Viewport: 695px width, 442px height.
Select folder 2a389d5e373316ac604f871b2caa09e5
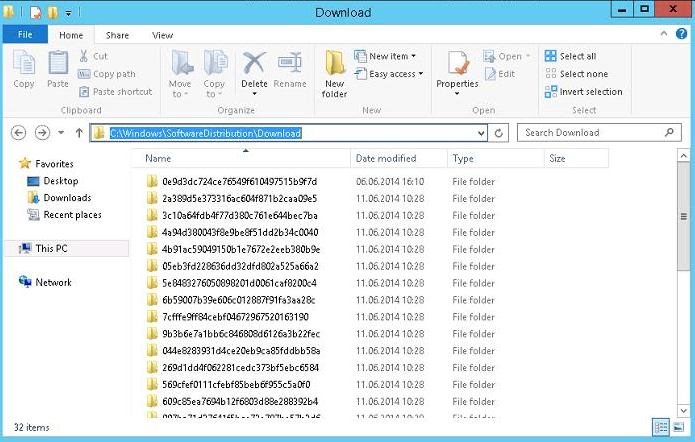pos(232,198)
